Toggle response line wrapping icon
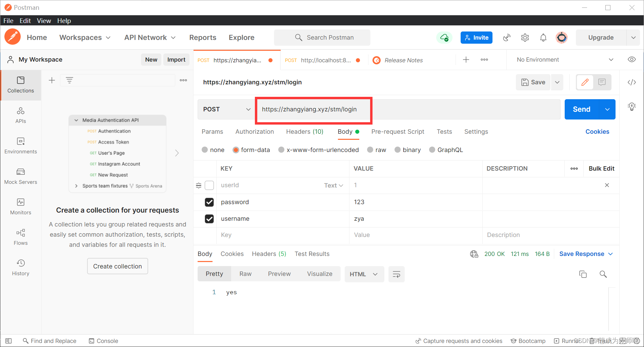644x347 pixels. pyautogui.click(x=397, y=274)
